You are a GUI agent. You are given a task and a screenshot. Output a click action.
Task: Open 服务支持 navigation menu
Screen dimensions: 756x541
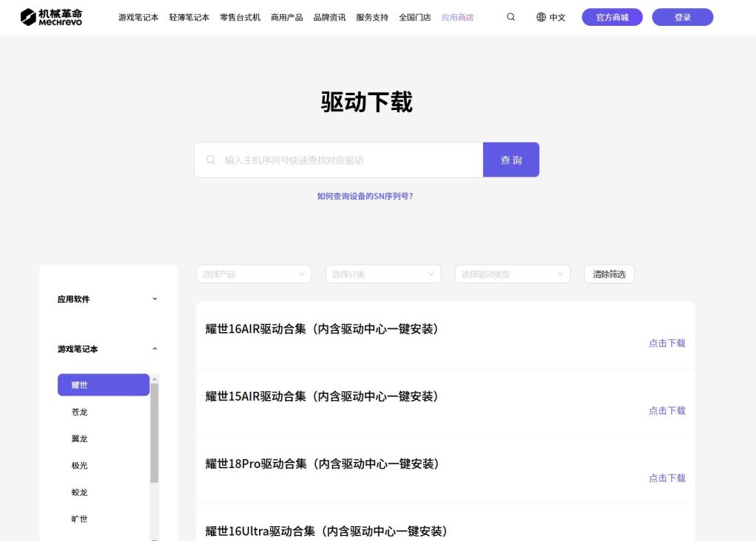(372, 18)
